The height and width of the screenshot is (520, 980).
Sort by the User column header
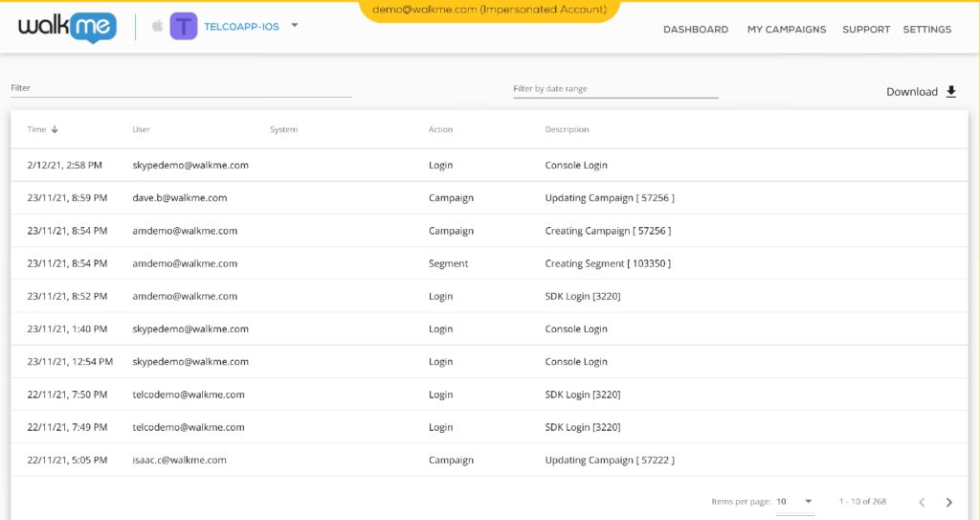click(x=142, y=129)
